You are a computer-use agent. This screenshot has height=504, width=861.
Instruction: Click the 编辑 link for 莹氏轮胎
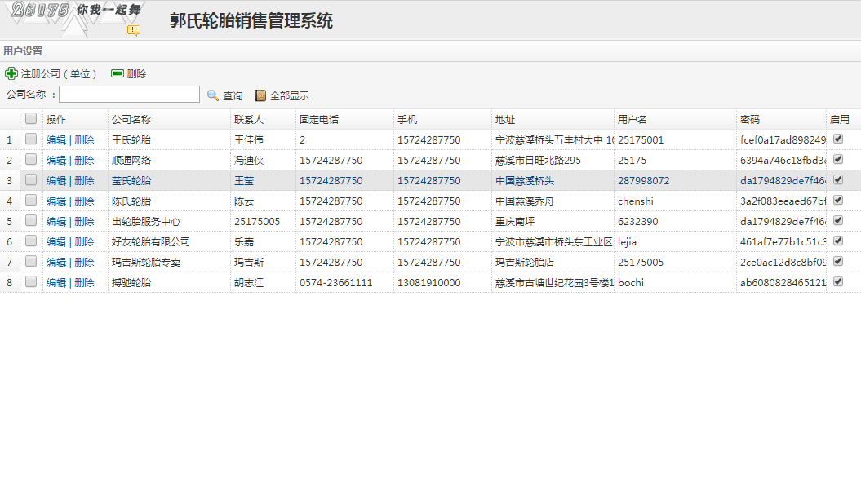pyautogui.click(x=56, y=181)
